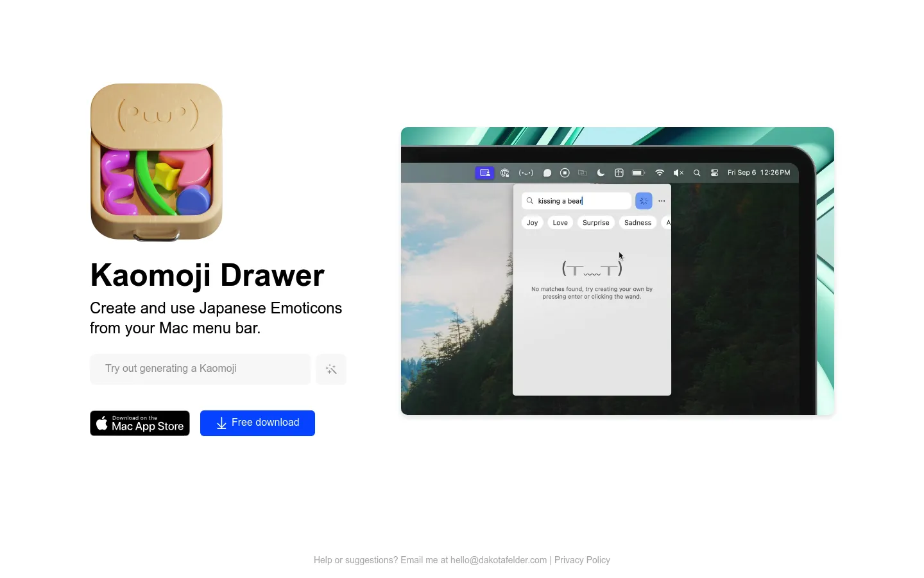Select the Joy category chip in preview
Image resolution: width=924 pixels, height=578 pixels.
[x=533, y=223]
